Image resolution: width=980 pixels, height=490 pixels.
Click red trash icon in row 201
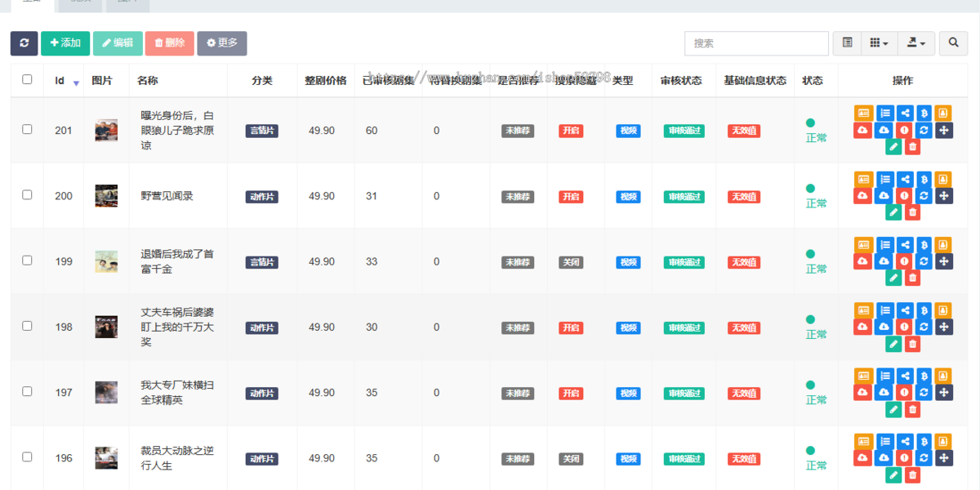coord(913,147)
